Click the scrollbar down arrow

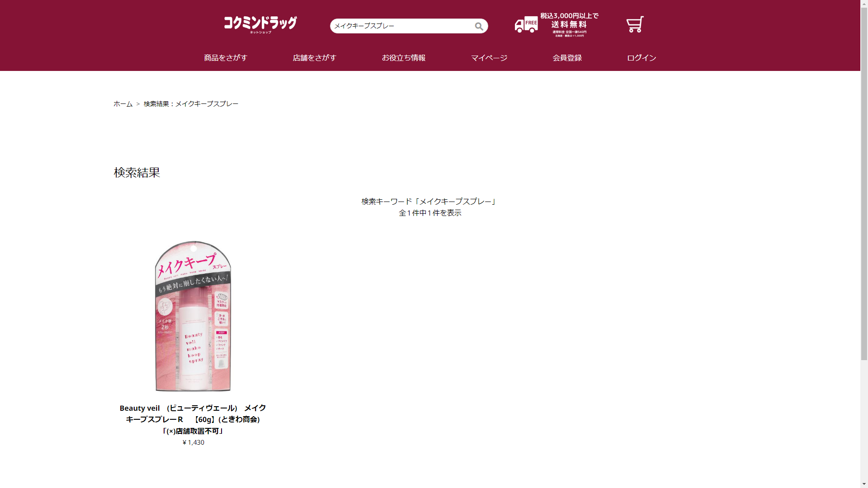[864, 484]
